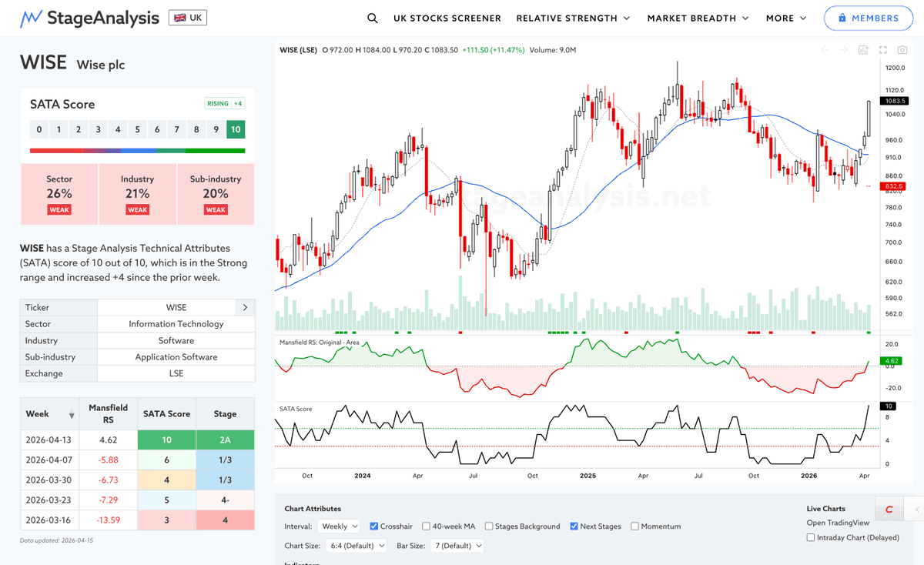Click the add indicator chart icon
The image size is (924, 565).
pos(863,50)
